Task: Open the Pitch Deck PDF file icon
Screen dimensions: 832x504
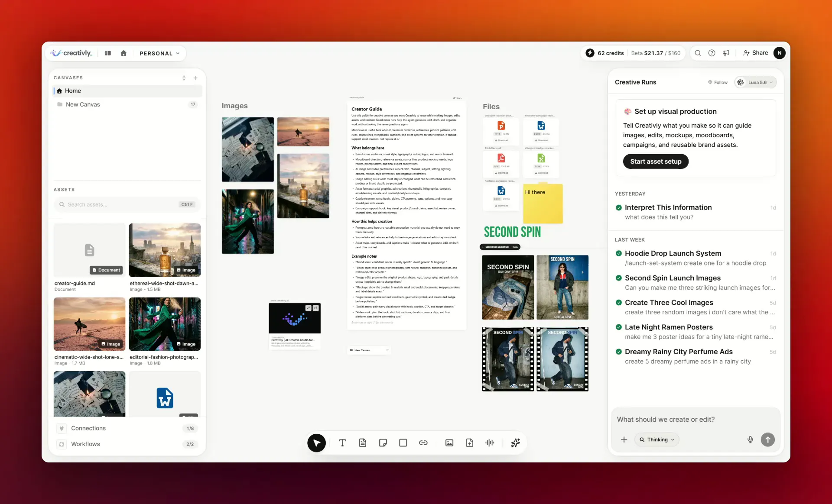Action: (x=501, y=158)
